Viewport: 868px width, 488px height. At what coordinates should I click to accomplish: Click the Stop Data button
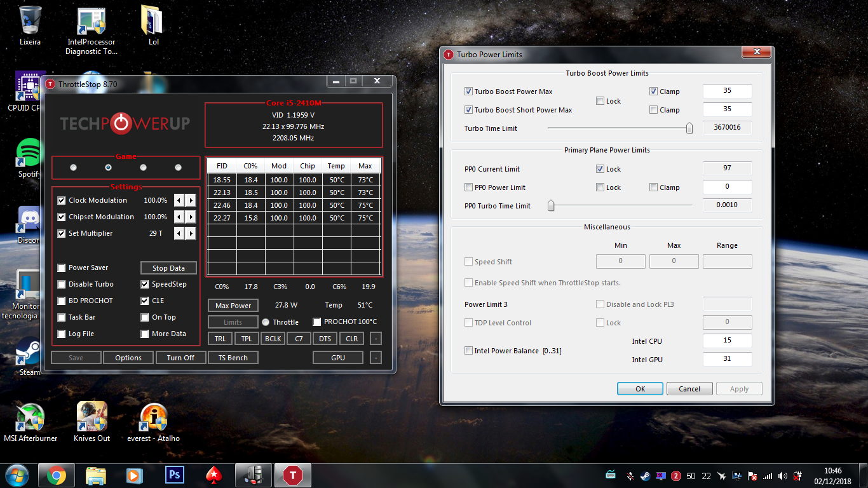168,268
